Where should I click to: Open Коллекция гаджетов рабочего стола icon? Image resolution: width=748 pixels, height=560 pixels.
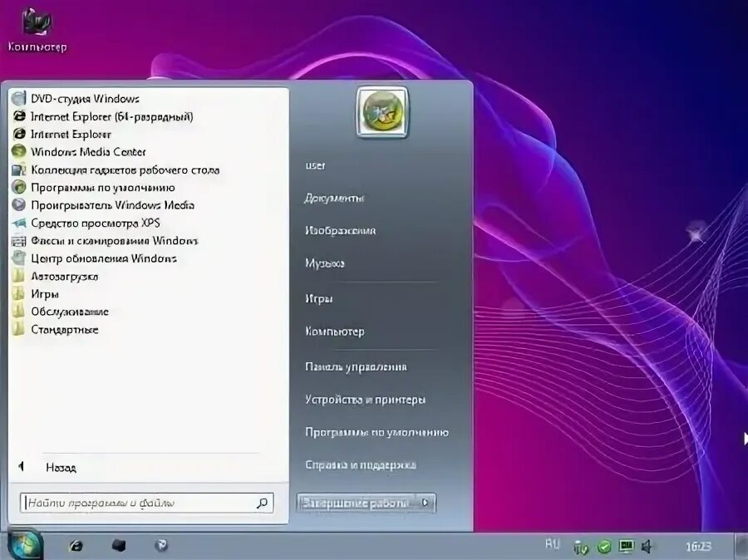coord(19,169)
